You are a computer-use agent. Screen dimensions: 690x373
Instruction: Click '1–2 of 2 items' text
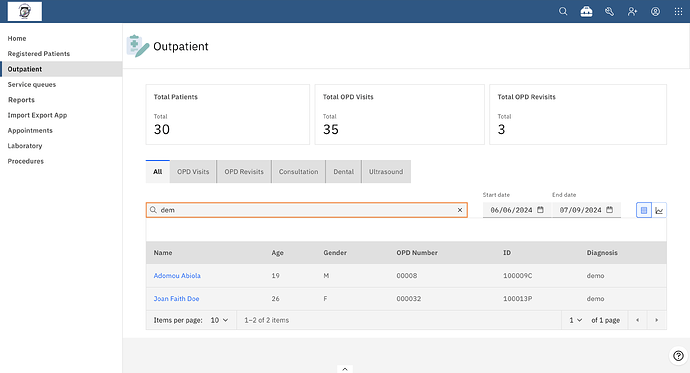267,320
